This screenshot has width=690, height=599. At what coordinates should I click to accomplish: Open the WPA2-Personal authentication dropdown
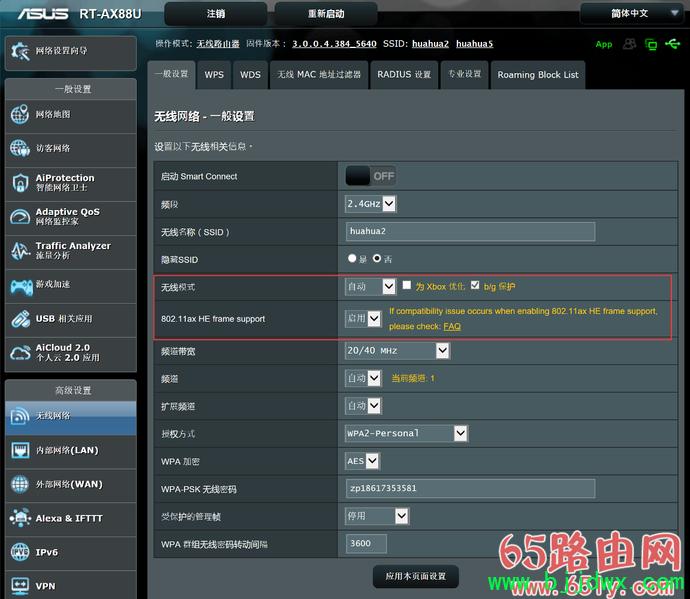pos(407,434)
